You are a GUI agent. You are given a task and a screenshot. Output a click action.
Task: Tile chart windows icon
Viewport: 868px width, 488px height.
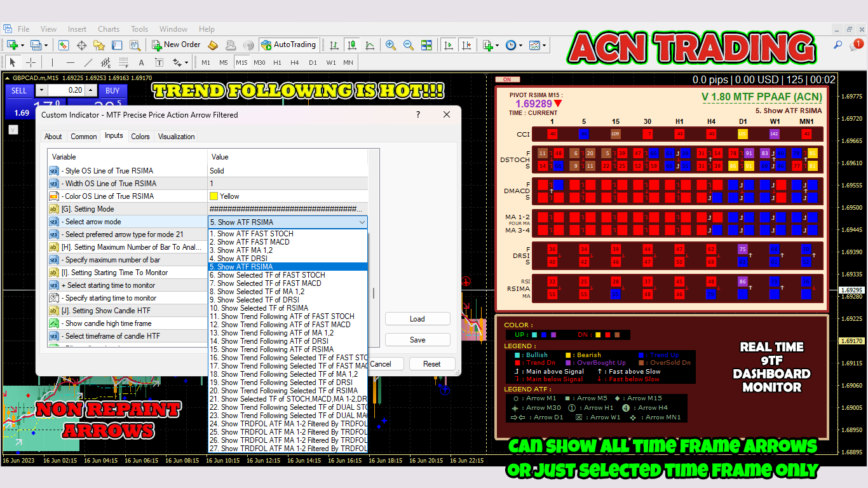click(426, 45)
